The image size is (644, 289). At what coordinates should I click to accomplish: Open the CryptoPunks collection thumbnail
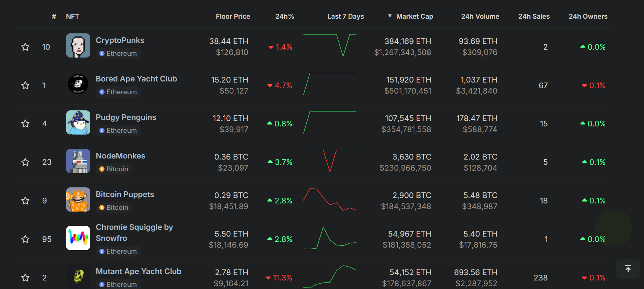click(78, 46)
